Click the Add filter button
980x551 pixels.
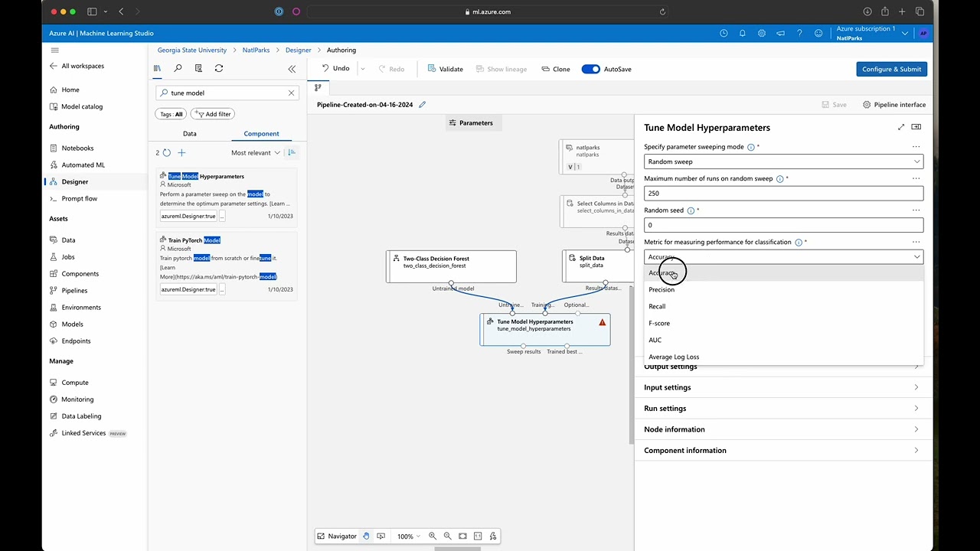click(213, 114)
